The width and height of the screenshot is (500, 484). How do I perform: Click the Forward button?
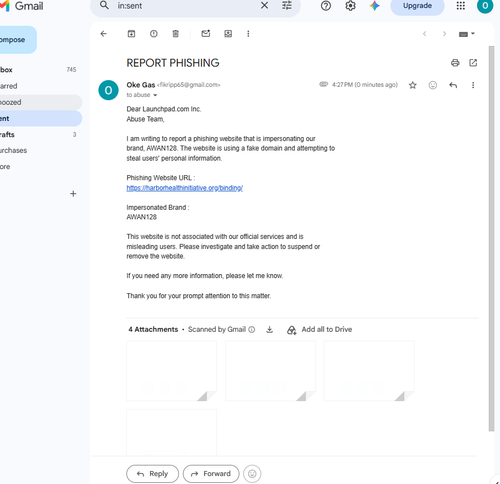coord(211,474)
